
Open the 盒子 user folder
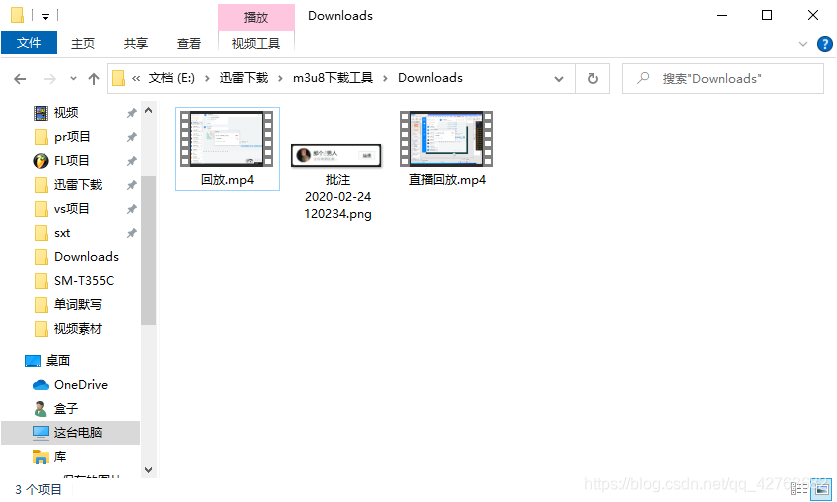tap(66, 409)
